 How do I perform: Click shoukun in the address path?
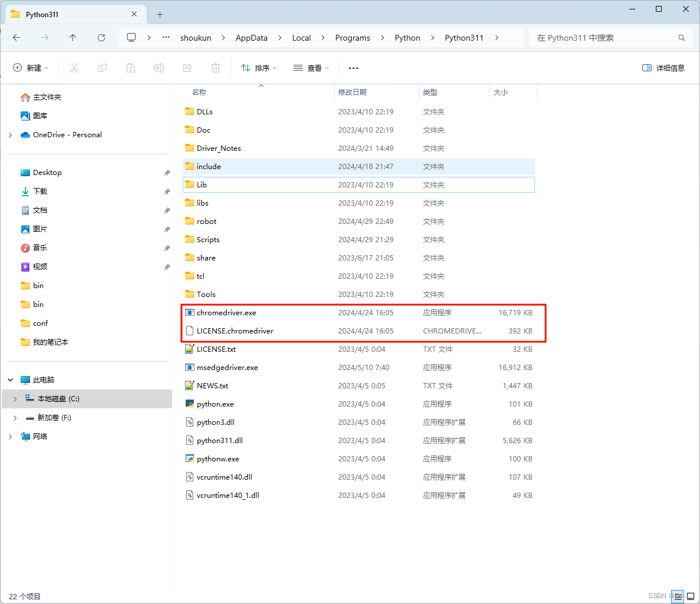click(x=196, y=38)
